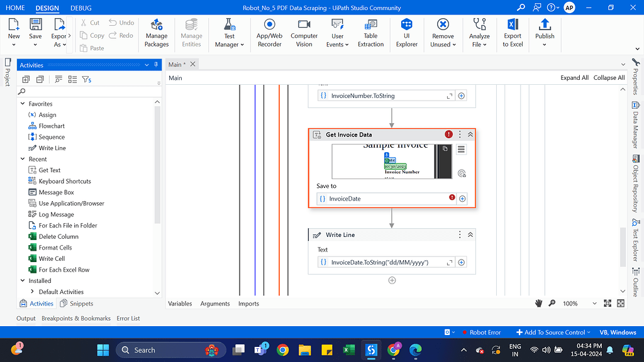
Task: Open the App/Web Recorder
Action: pos(269,33)
